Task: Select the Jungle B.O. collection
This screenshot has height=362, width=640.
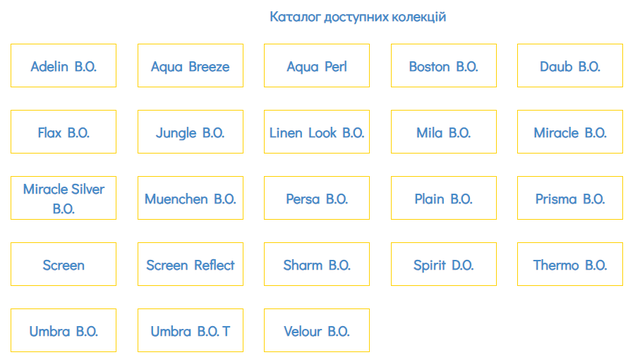Action: tap(191, 132)
